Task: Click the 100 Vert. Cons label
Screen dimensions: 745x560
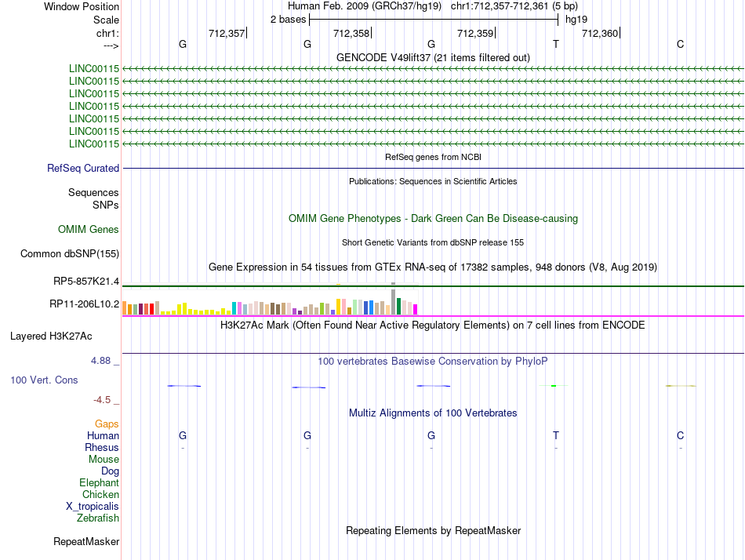Action: coord(44,380)
